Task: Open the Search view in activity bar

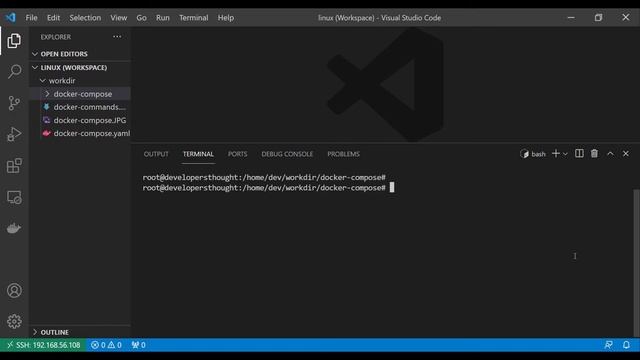Action: click(14, 71)
